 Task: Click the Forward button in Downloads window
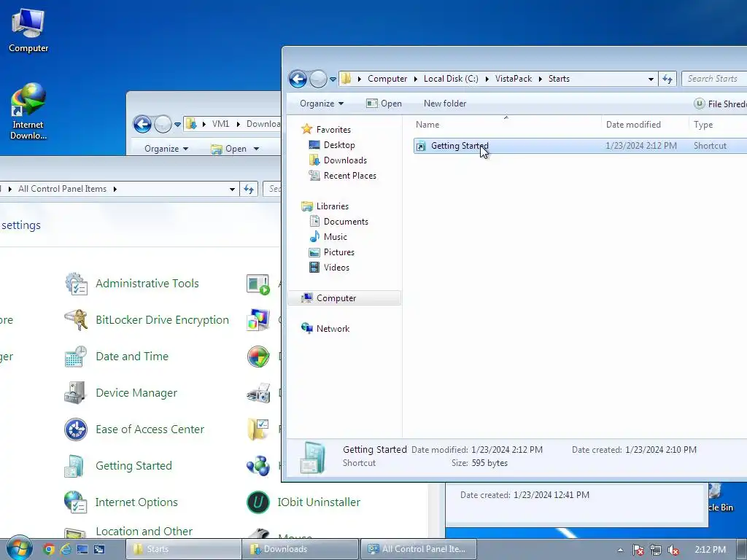(x=163, y=124)
